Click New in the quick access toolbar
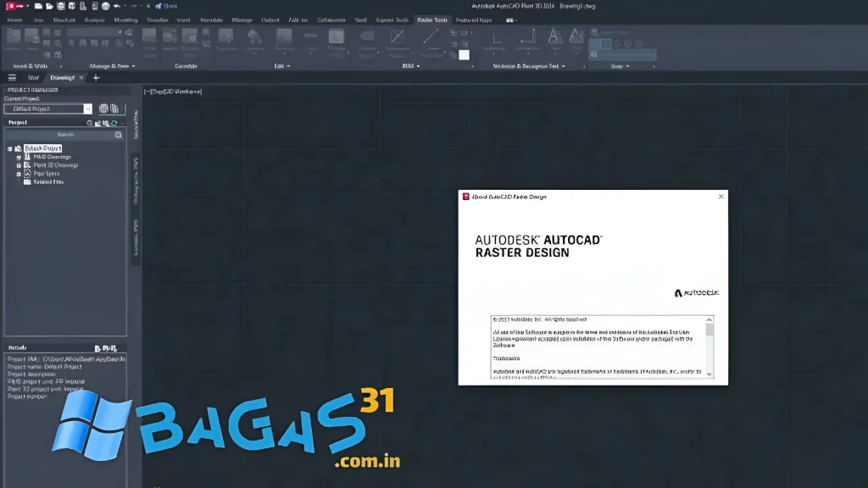Viewport: 868px width, 488px height. tap(38, 6)
